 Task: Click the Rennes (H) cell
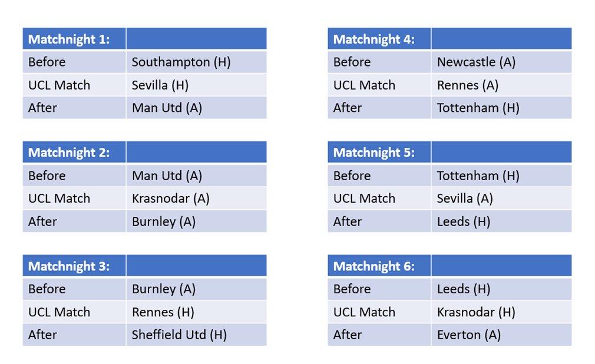click(x=163, y=312)
